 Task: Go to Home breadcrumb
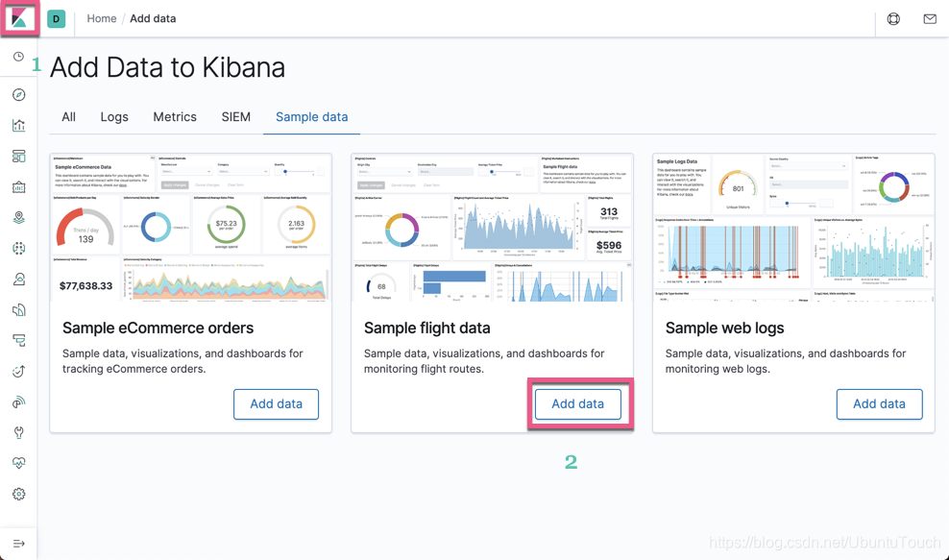102,19
